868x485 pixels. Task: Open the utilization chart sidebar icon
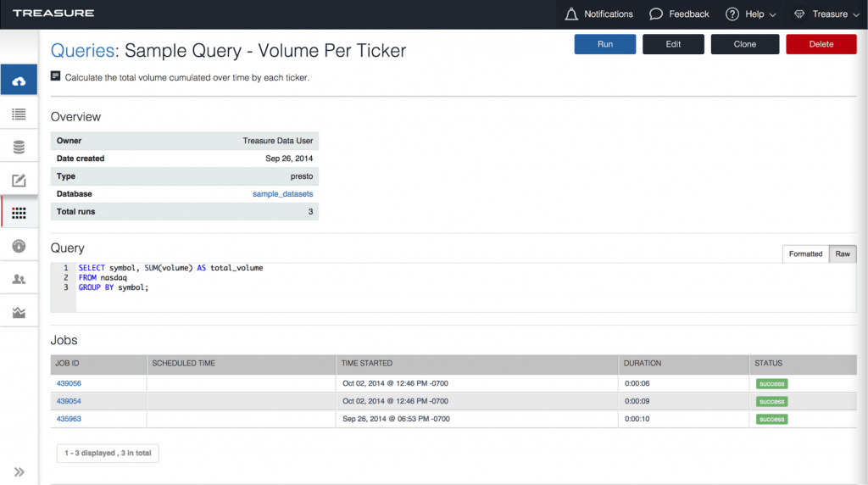click(x=19, y=312)
